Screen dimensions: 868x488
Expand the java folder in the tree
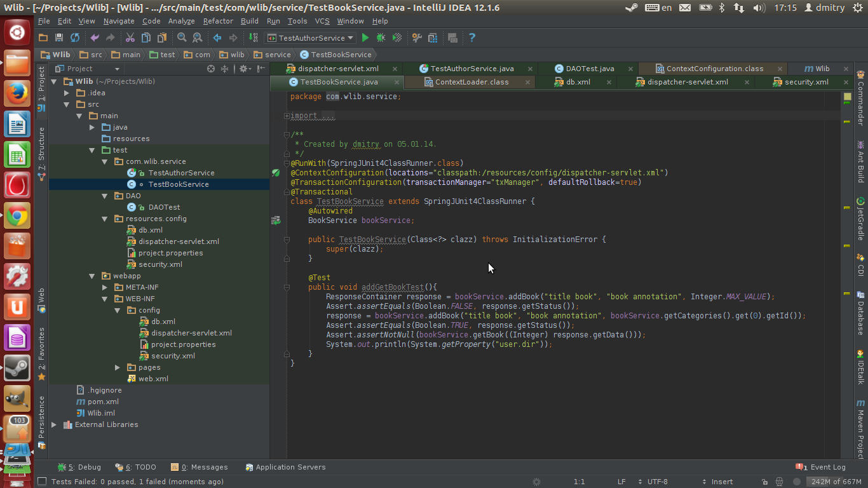(92, 127)
